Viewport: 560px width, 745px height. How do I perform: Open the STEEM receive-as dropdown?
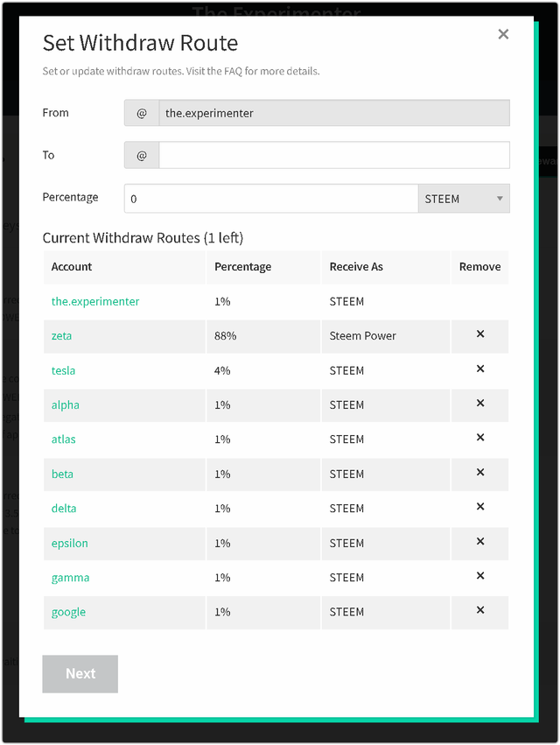(x=464, y=199)
